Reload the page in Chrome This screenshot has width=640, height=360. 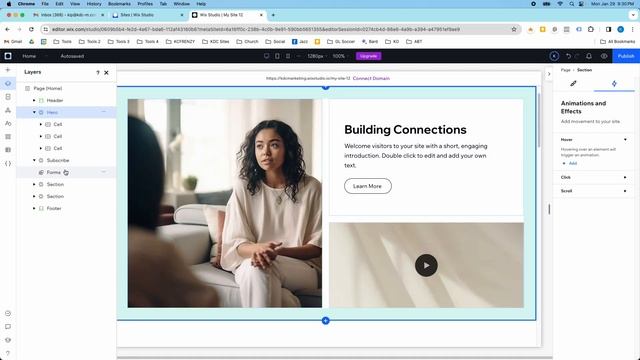[x=31, y=29]
